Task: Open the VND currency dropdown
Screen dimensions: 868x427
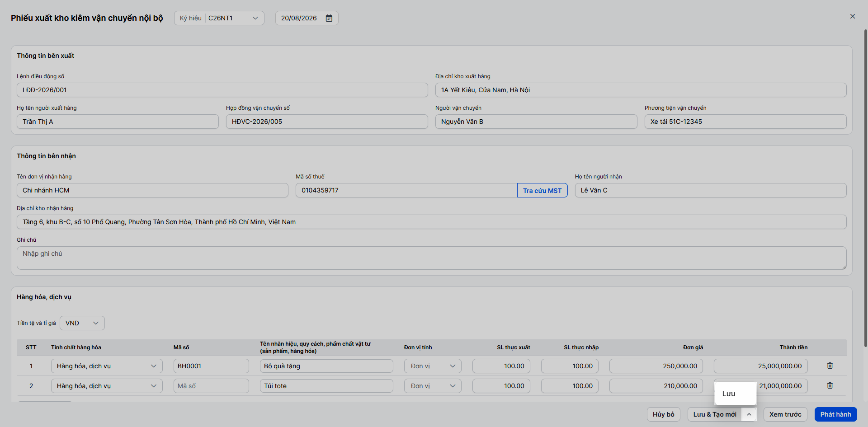Action: coord(82,323)
